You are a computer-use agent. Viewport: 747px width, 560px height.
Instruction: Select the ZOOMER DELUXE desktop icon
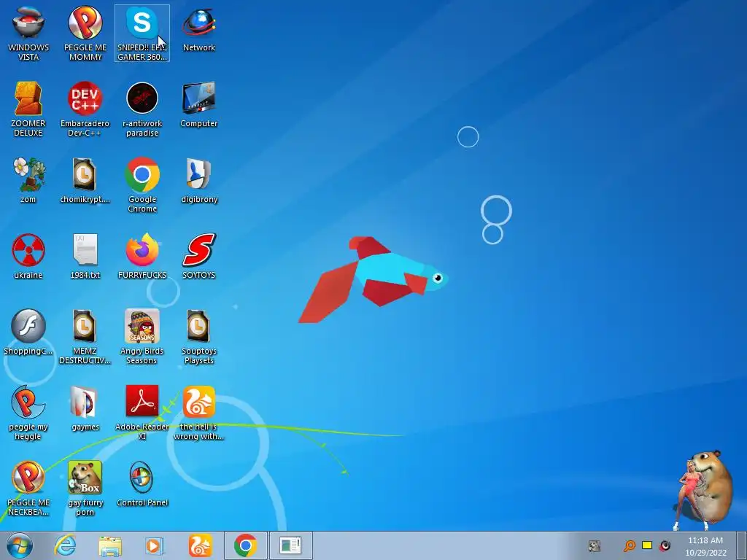click(x=28, y=109)
